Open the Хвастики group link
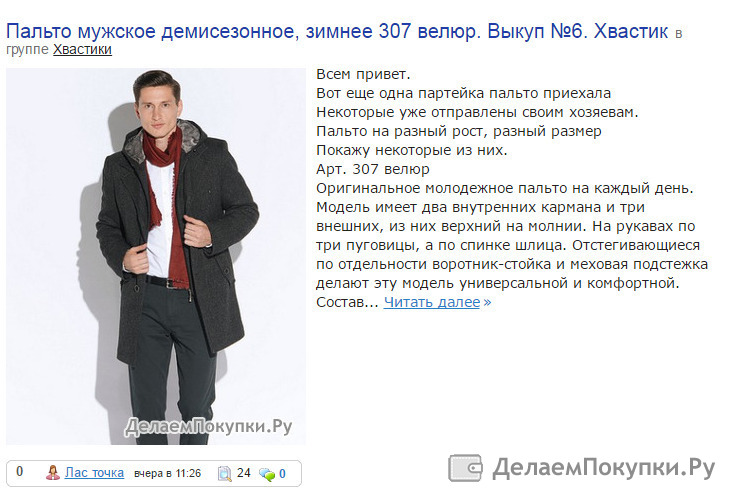Viewport: 729px width, 497px height. [82, 49]
